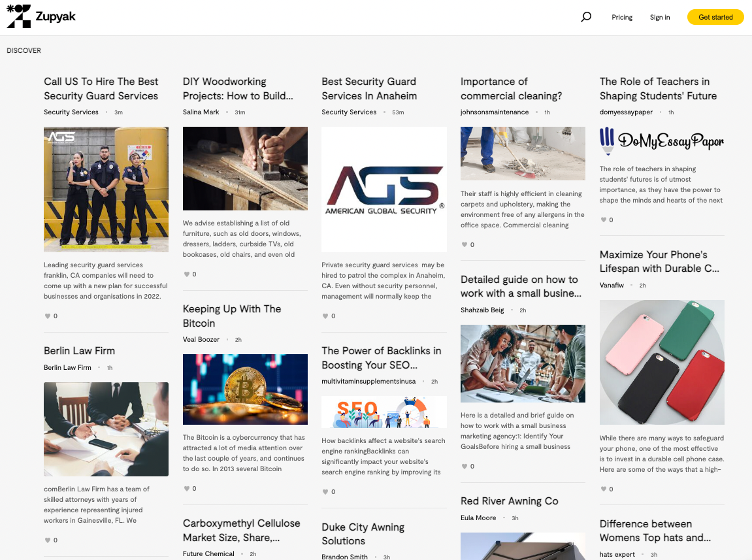The width and height of the screenshot is (752, 560).
Task: Open Best Security Guard Services In Anaheim title
Action: pyautogui.click(x=369, y=89)
